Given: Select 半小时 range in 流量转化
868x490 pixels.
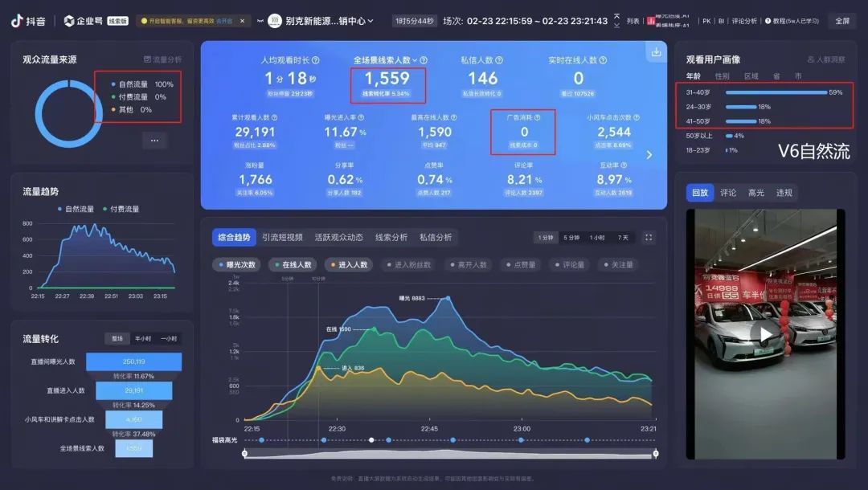Looking at the screenshot, I should pos(143,338).
